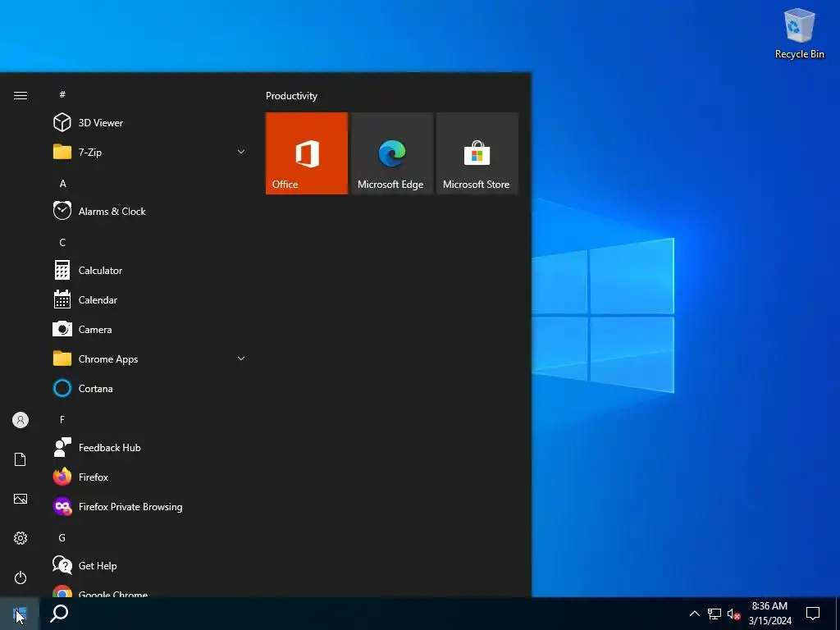Open Settings gear in Start sidebar

(x=21, y=538)
